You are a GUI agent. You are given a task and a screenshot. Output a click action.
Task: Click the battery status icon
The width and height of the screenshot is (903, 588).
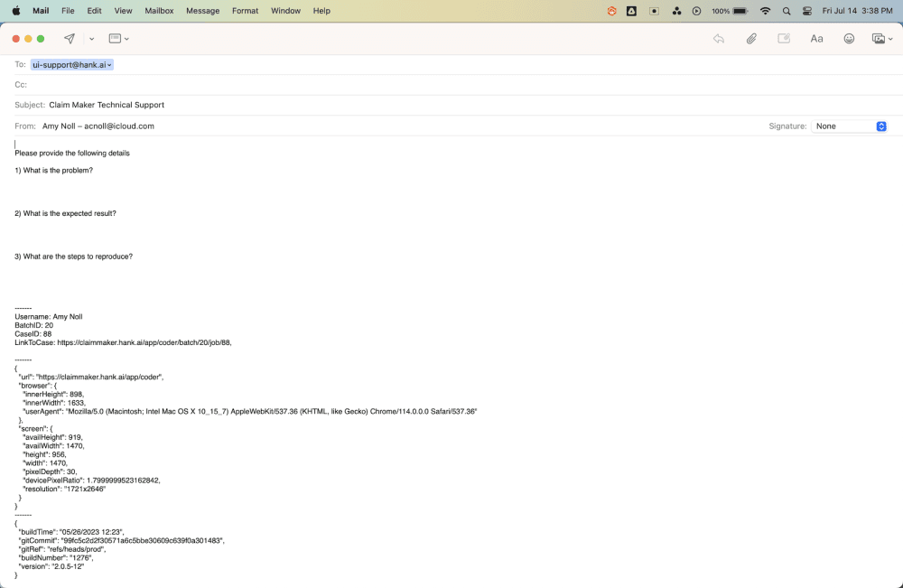(740, 10)
